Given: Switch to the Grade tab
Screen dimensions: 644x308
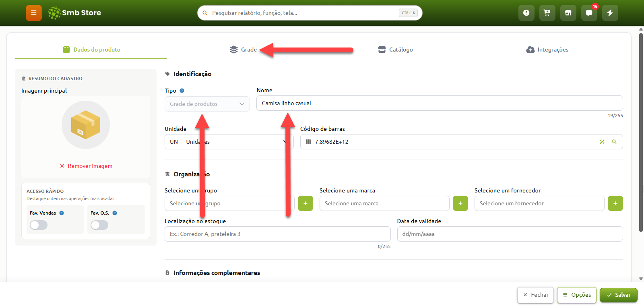Looking at the screenshot, I should [243, 50].
